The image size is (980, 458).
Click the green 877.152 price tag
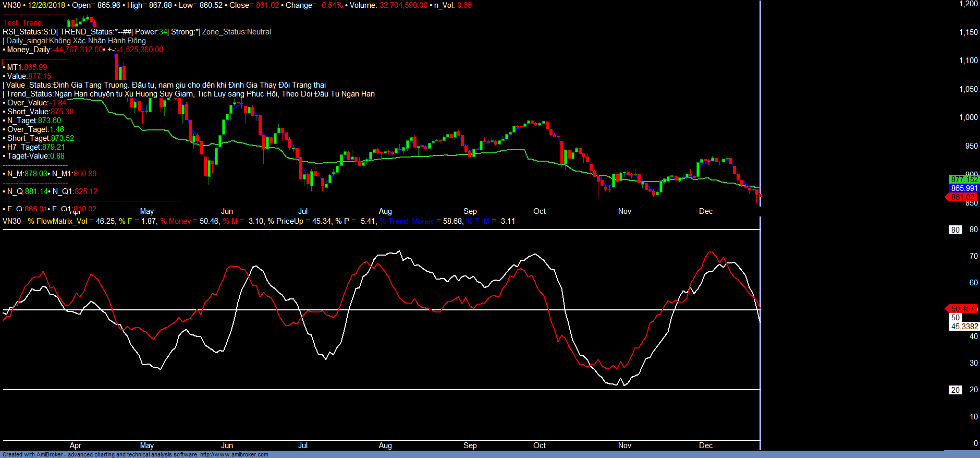(x=964, y=179)
